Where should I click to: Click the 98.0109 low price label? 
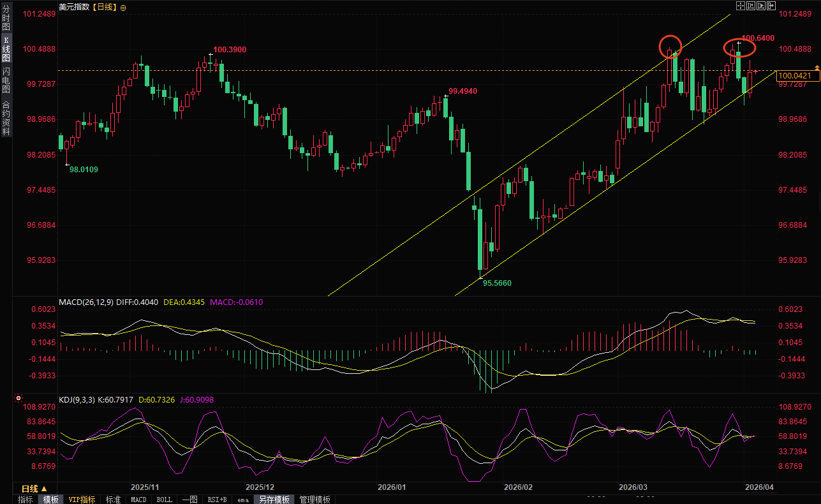pyautogui.click(x=84, y=169)
